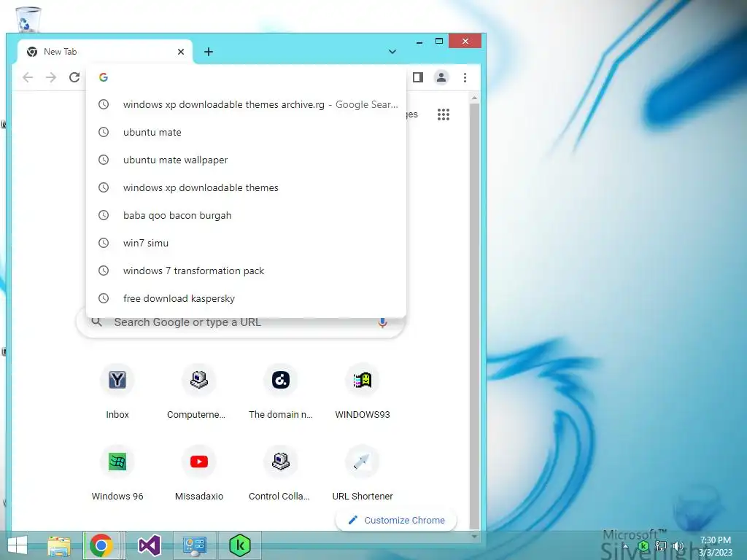
Task: Expand the tab search dropdown chevron
Action: [x=392, y=52]
